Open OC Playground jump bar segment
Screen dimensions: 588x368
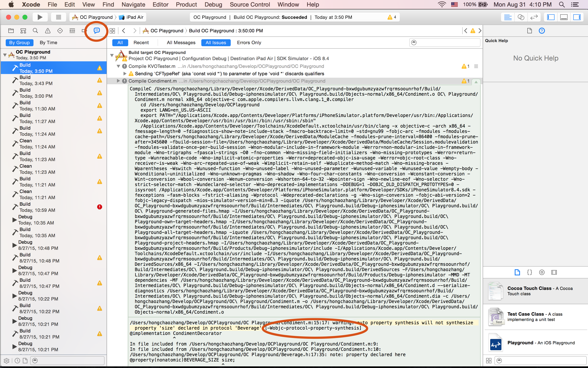coord(163,31)
